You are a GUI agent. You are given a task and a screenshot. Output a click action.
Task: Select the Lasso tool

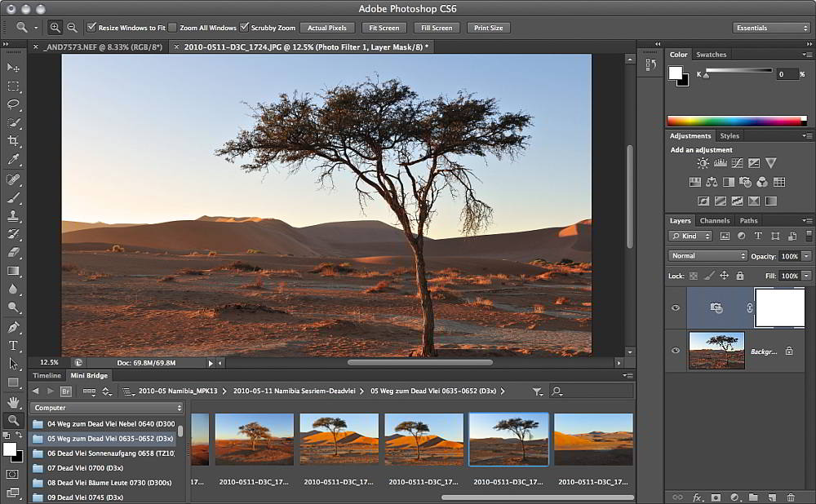pos(14,104)
